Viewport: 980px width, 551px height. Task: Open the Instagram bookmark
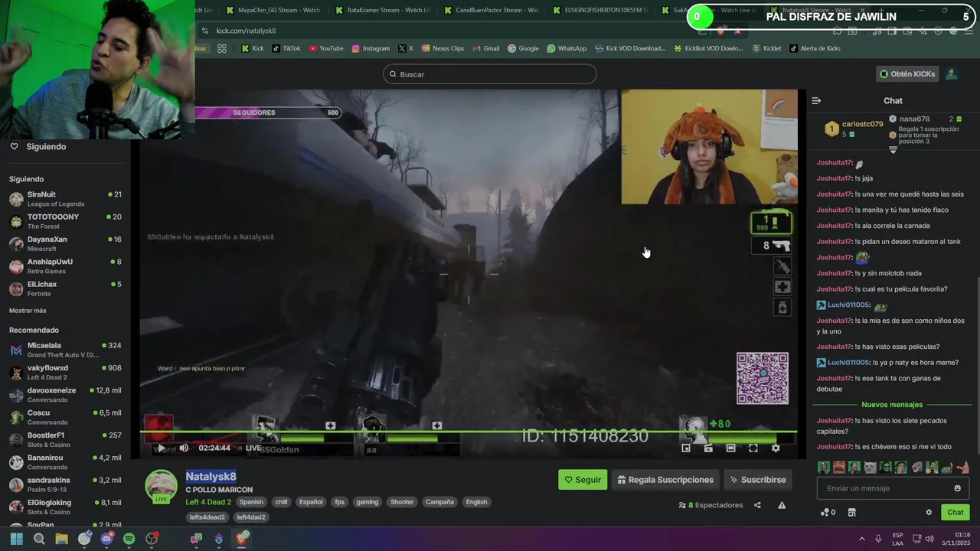click(371, 48)
